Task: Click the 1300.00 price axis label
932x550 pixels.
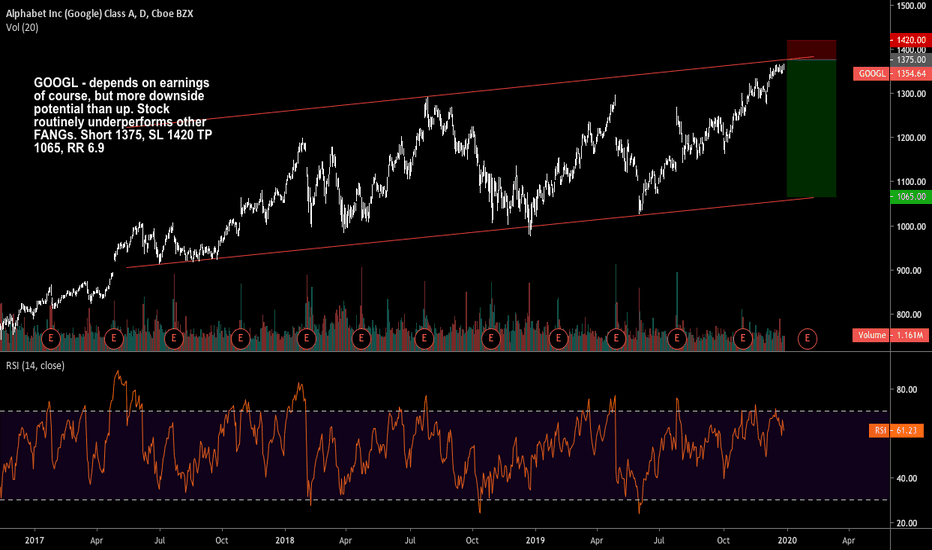Action: (911, 94)
